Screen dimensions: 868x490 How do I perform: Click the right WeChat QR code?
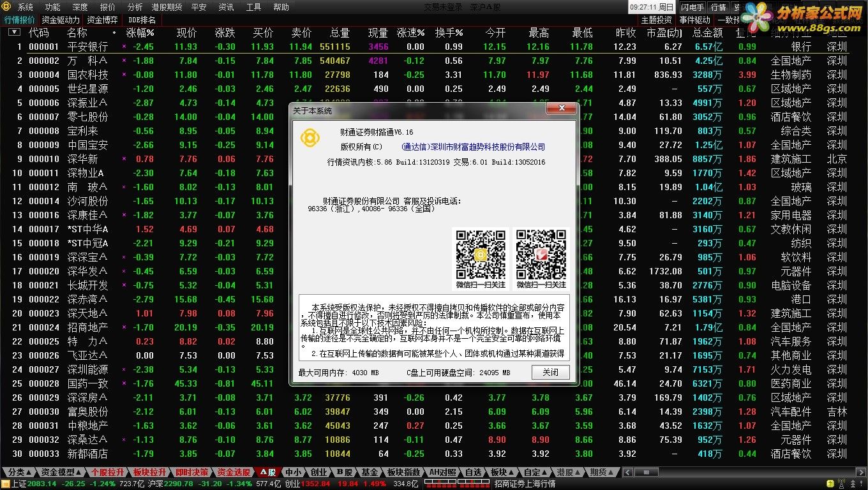coord(541,253)
